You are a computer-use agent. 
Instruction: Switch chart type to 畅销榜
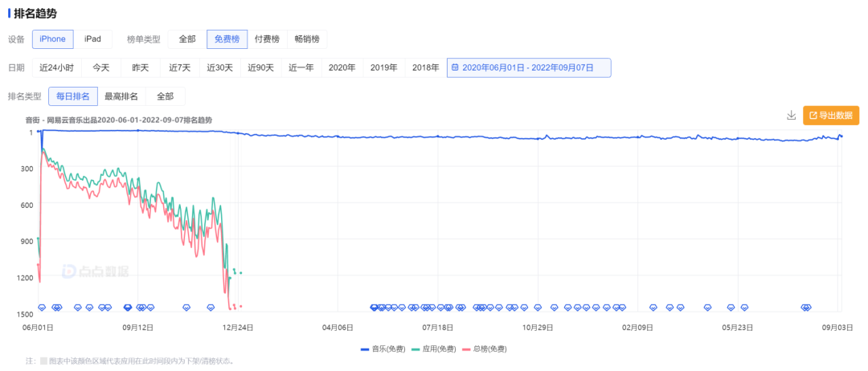point(307,39)
